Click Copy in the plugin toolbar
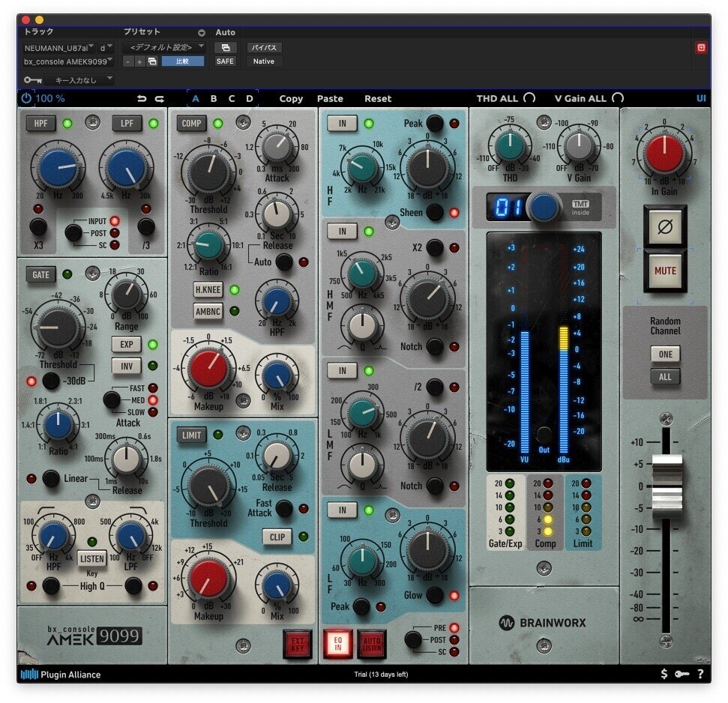 [291, 98]
